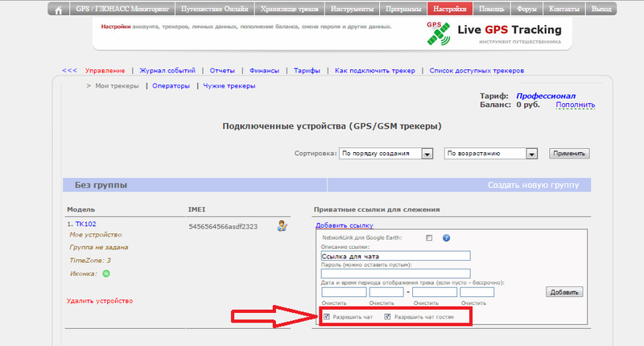644x346 pixels.
Task: Click the green circle device icon
Action: click(x=106, y=274)
